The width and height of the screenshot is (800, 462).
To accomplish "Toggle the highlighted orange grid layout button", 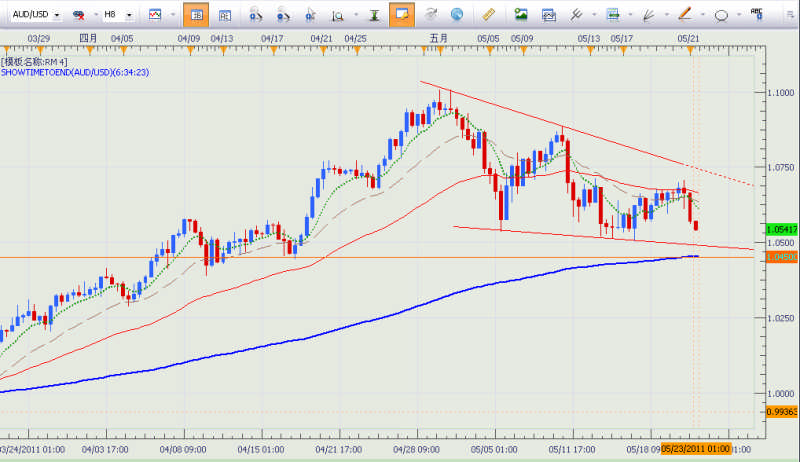I will [x=196, y=15].
